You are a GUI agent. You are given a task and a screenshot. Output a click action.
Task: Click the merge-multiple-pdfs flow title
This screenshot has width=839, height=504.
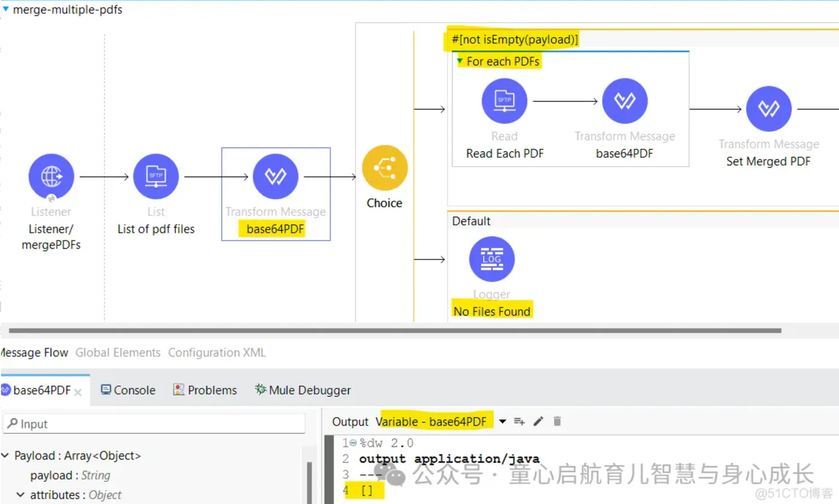tap(68, 9)
